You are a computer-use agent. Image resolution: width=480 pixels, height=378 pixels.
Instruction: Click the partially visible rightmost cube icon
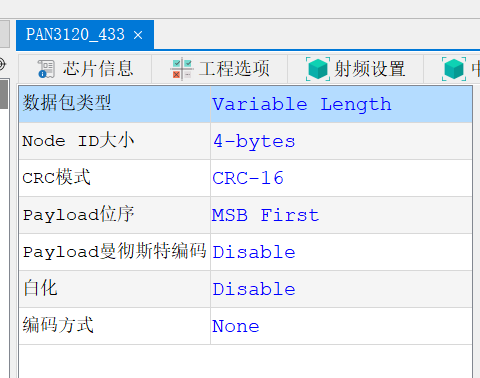(x=454, y=69)
